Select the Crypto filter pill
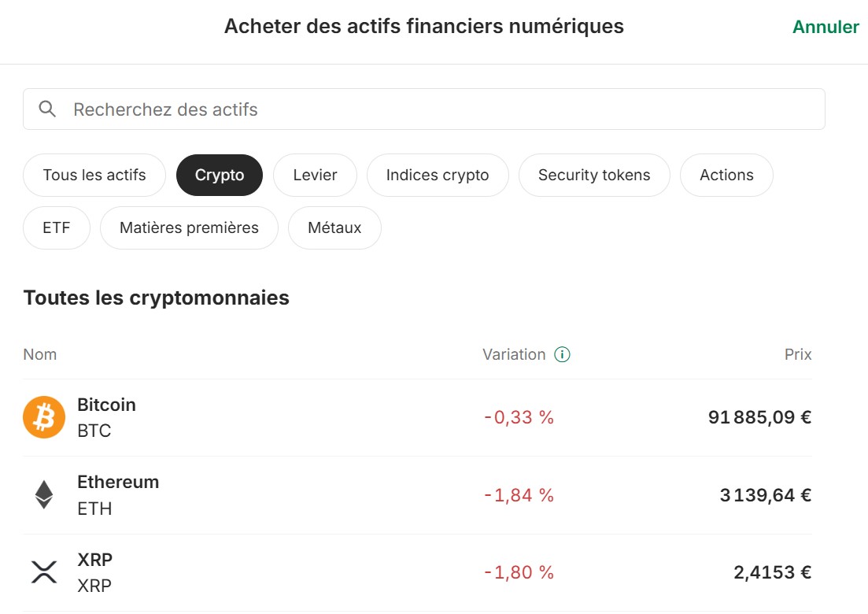 coord(219,175)
